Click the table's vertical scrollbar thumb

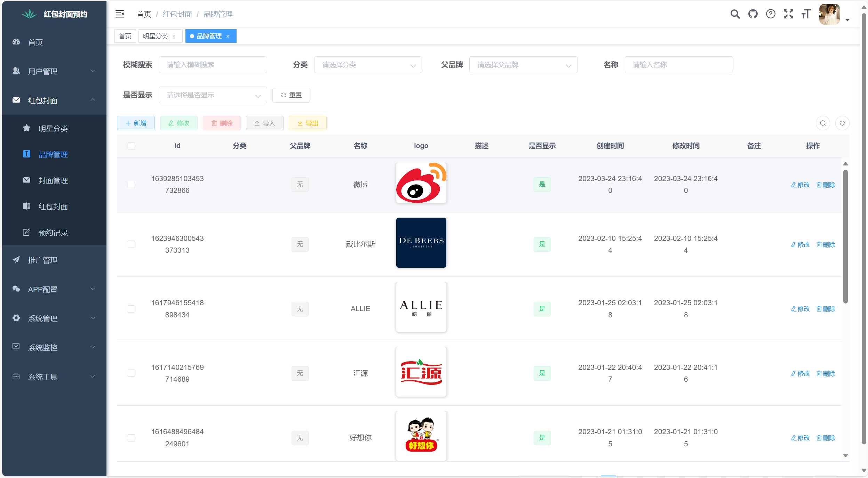[845, 236]
